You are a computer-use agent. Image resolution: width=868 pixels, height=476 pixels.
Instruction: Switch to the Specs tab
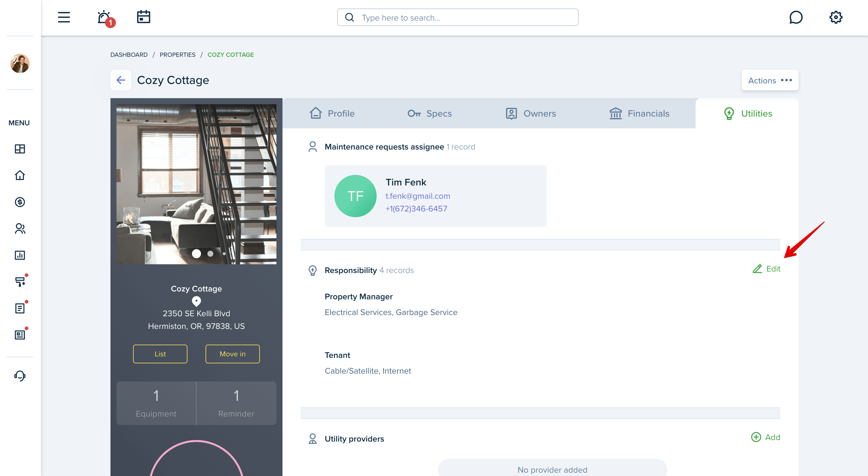(x=429, y=113)
